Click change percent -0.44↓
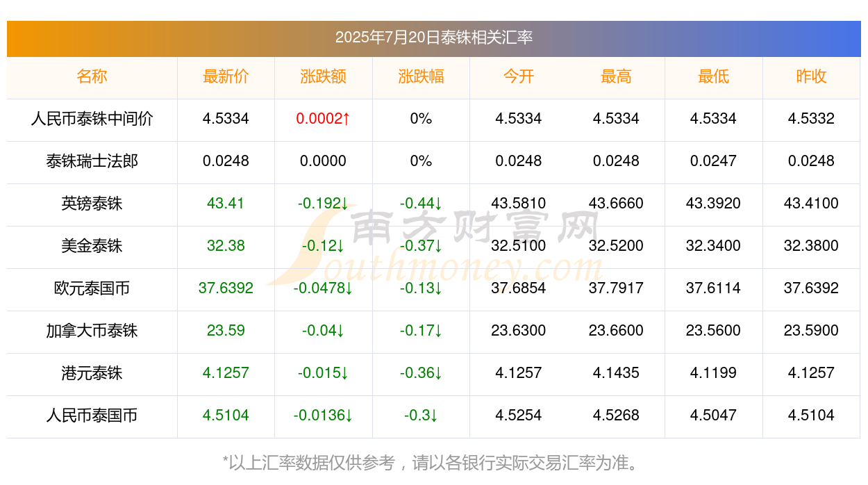This screenshot has height=485, width=868. 421,204
